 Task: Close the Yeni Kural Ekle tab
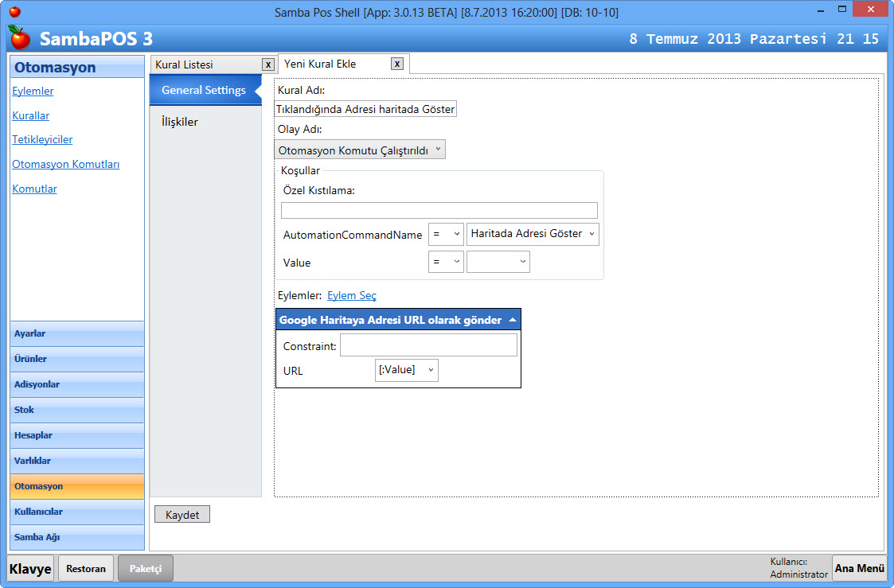point(397,64)
